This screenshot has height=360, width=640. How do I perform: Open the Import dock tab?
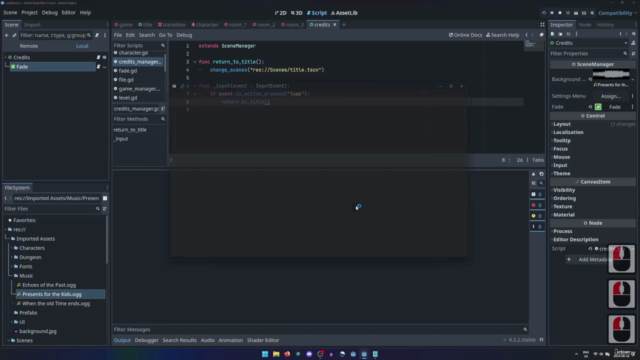[32, 25]
